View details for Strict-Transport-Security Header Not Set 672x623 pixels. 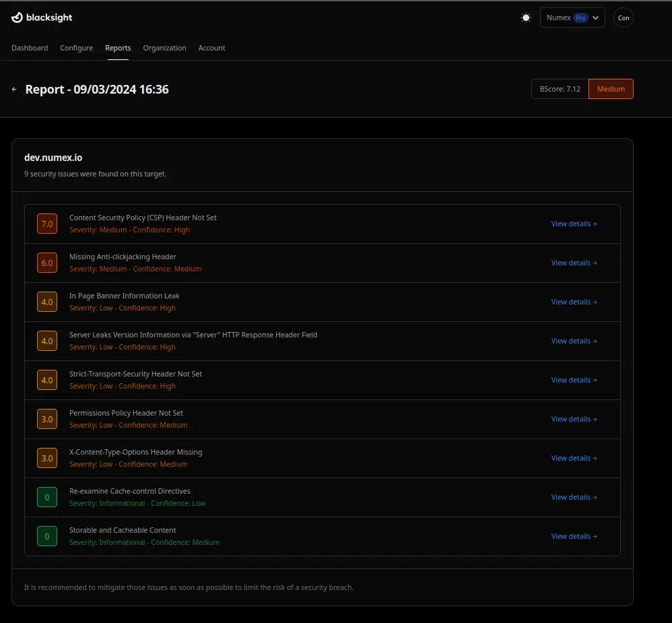[x=574, y=380]
